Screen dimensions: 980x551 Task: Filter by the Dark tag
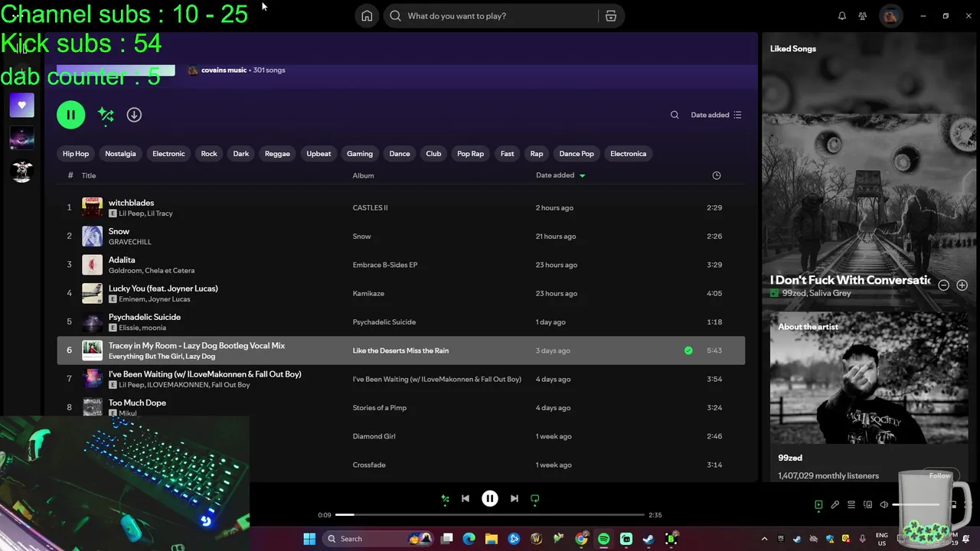click(x=241, y=154)
